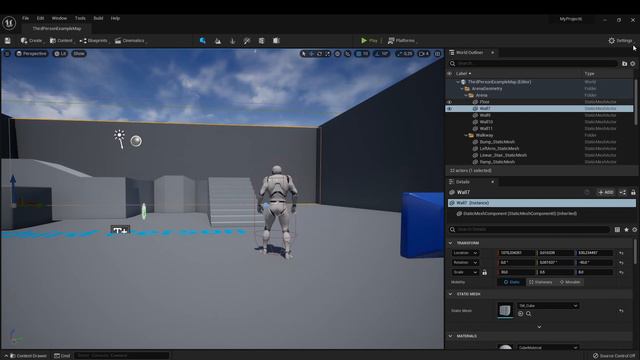Open the Brush Editing mode icon
Screen dimensions: 640x360
click(x=276, y=40)
